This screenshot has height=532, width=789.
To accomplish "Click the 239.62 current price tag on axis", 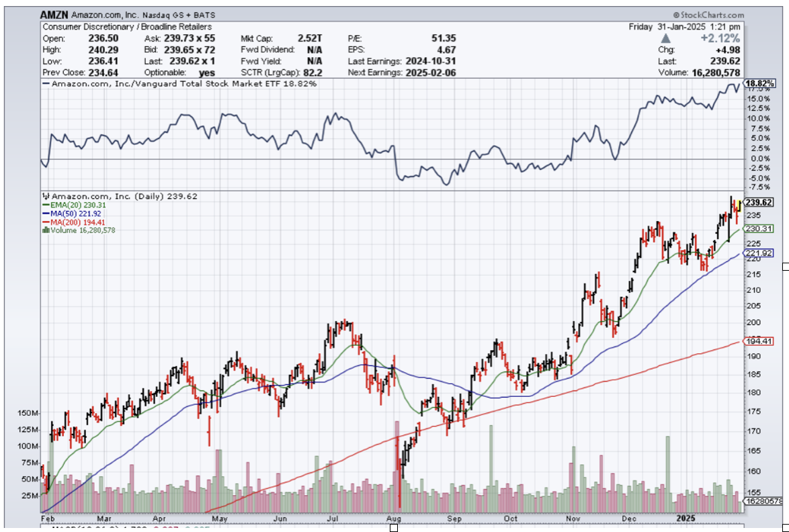I will [759, 202].
